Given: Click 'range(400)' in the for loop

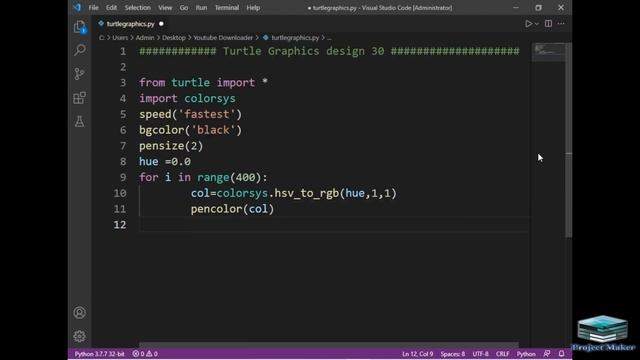Looking at the screenshot, I should pyautogui.click(x=229, y=178).
